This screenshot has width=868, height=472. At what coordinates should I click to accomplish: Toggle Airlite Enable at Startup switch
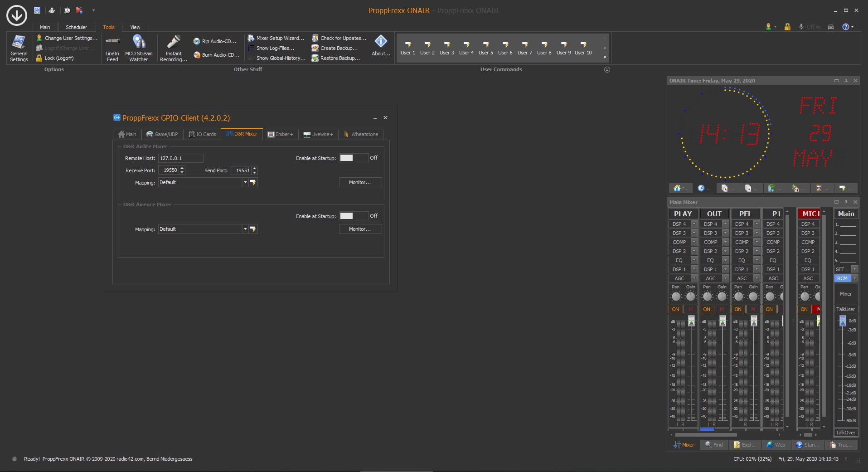[354, 158]
